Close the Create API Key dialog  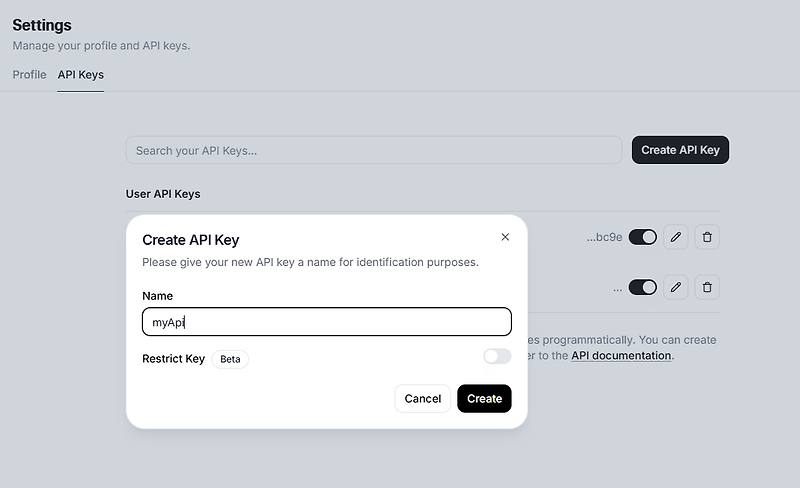click(x=505, y=237)
